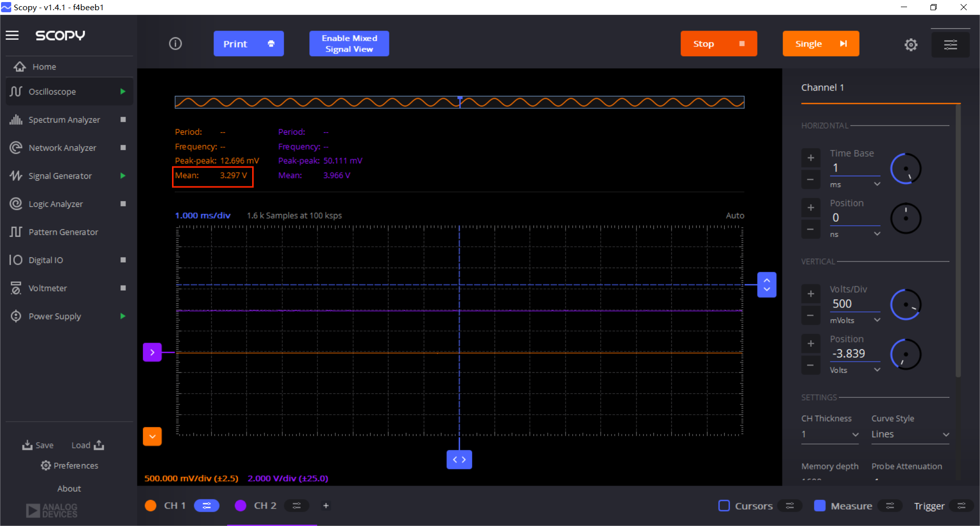Click the orange CH 1 offset handle

click(152, 437)
